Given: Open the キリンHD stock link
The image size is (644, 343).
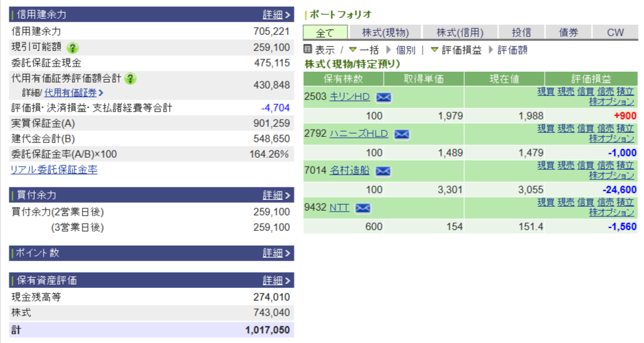Looking at the screenshot, I should (x=350, y=97).
